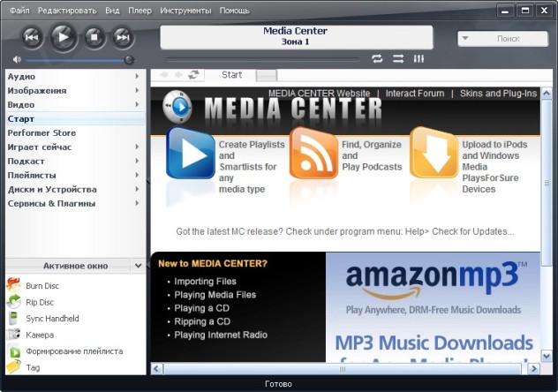Switch to the Start tab
Viewport: 558px width, 392px height.
231,75
